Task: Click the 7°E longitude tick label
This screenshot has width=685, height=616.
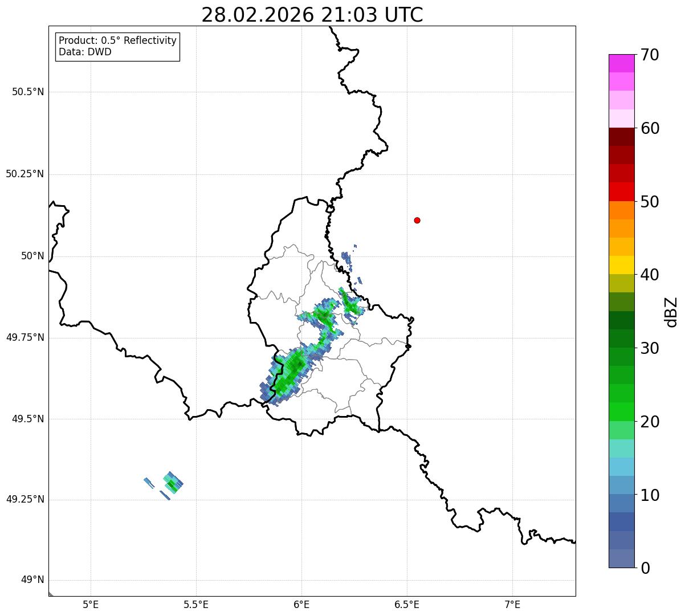Action: tap(512, 605)
